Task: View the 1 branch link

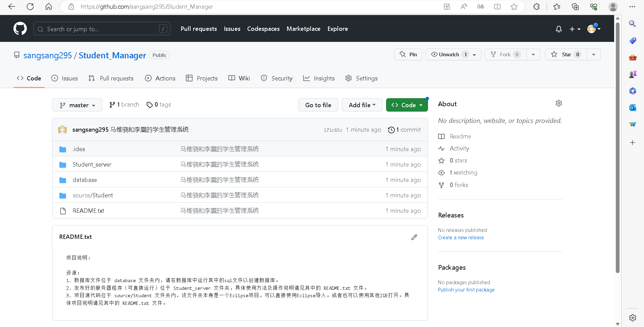Action: tap(124, 105)
